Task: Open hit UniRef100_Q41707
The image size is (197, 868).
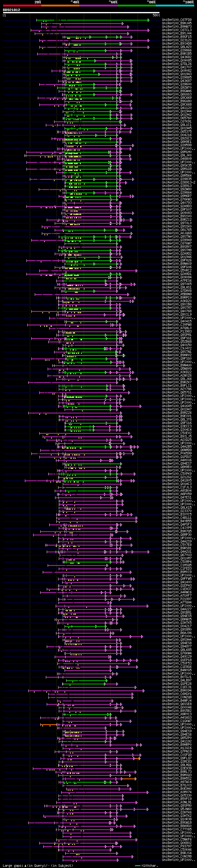Action: [177, 67]
